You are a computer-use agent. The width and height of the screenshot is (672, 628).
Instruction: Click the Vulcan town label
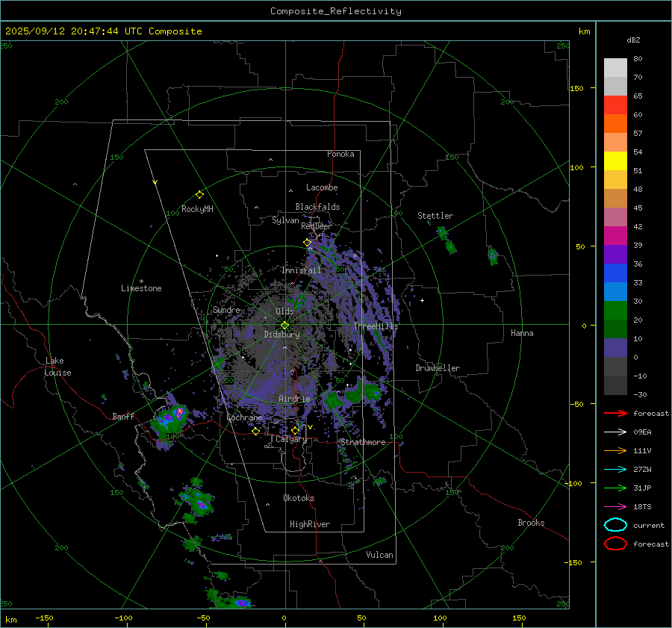379,555
